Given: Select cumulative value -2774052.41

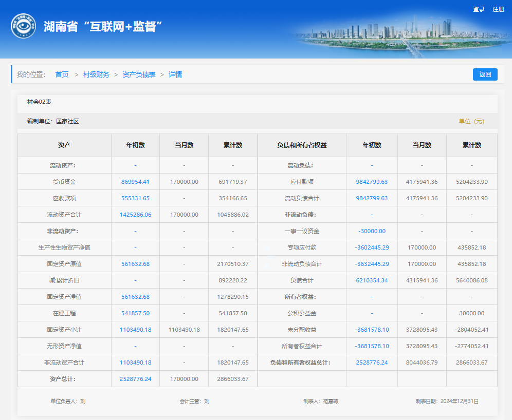Looking at the screenshot, I should click(x=471, y=346).
